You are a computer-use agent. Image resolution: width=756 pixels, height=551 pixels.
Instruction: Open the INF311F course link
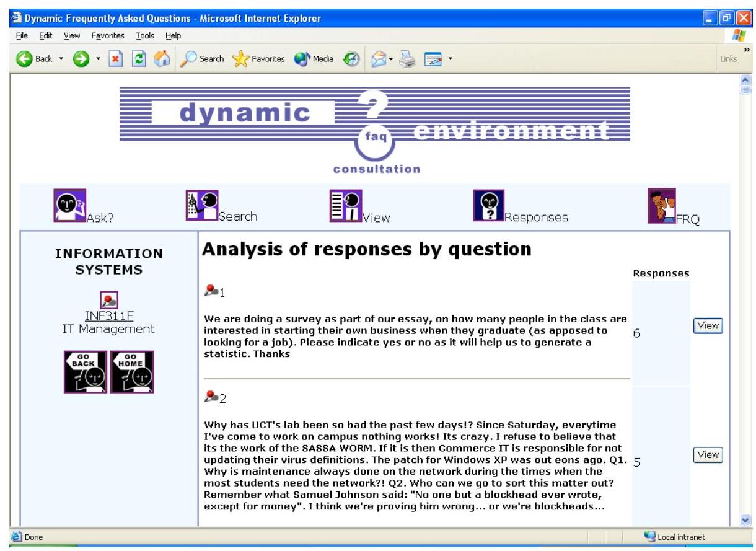(109, 316)
